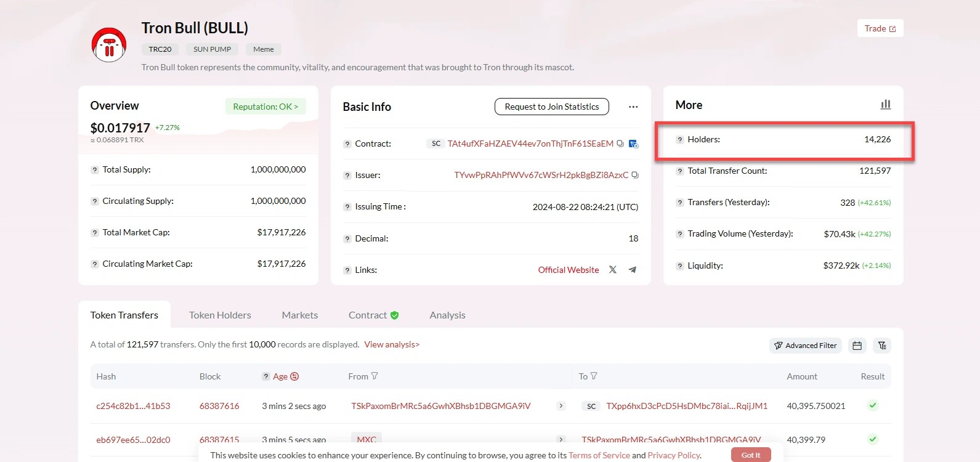The height and width of the screenshot is (462, 980).
Task: Click the help icon beside Circulating Market Cap
Action: (95, 264)
